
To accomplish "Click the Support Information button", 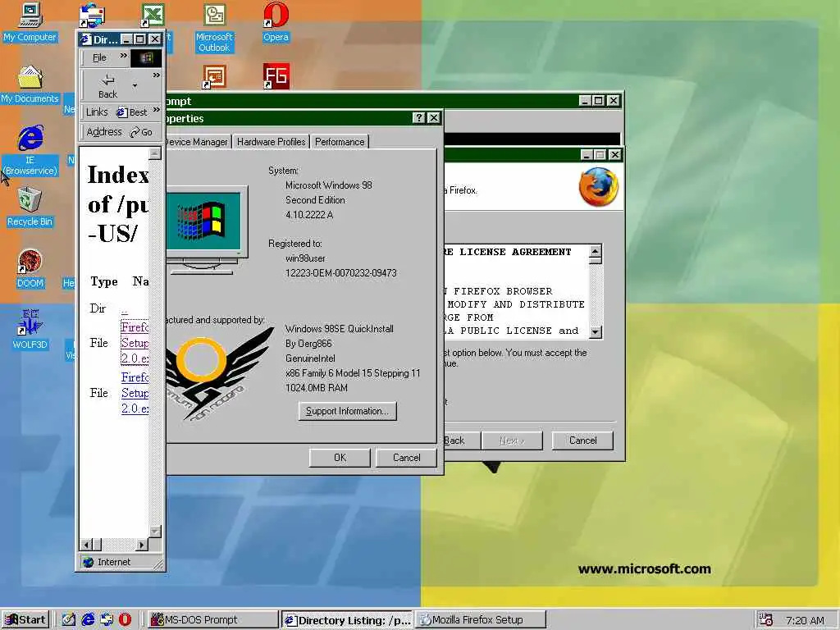I will click(x=347, y=411).
